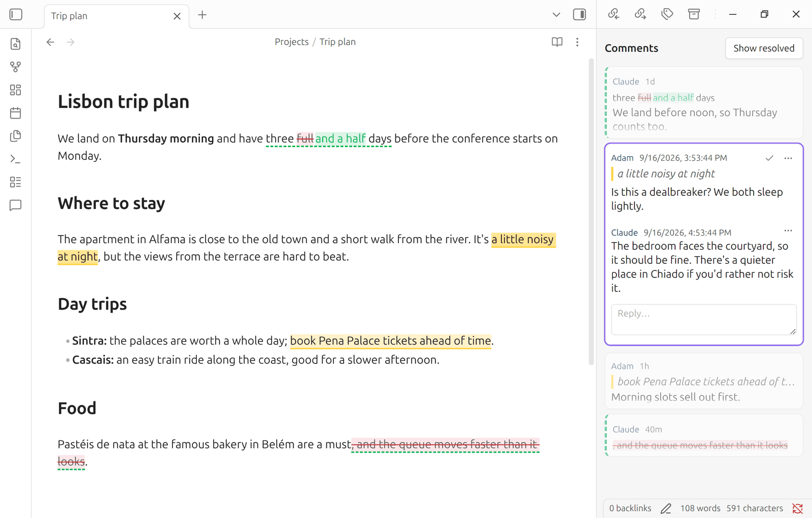
Task: Select the Trip plan tab
Action: 117,16
